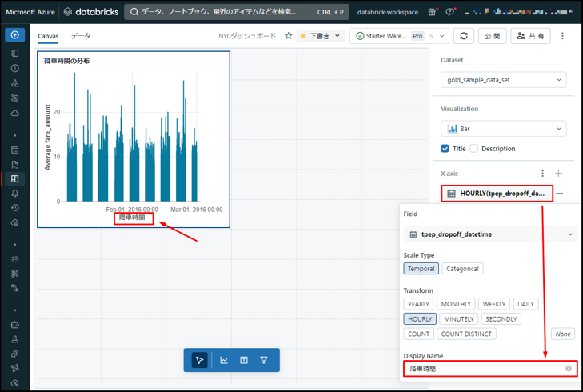Select the text box tool icon

(x=244, y=361)
